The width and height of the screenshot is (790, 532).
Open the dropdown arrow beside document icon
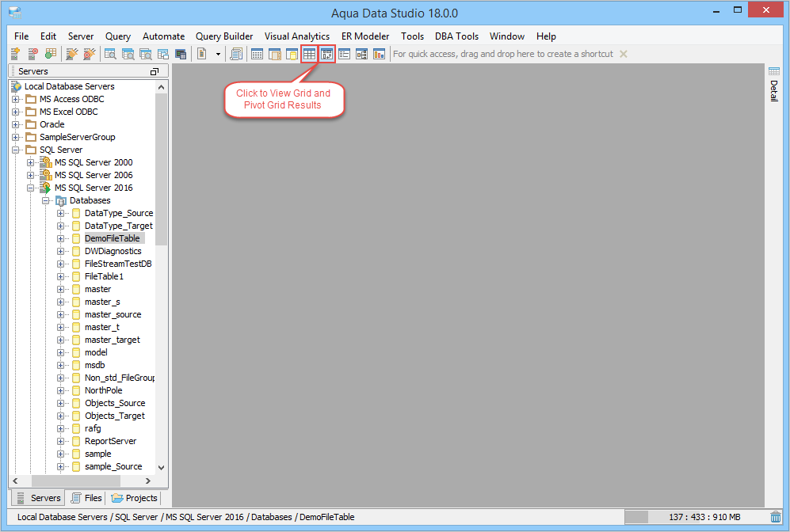point(218,54)
